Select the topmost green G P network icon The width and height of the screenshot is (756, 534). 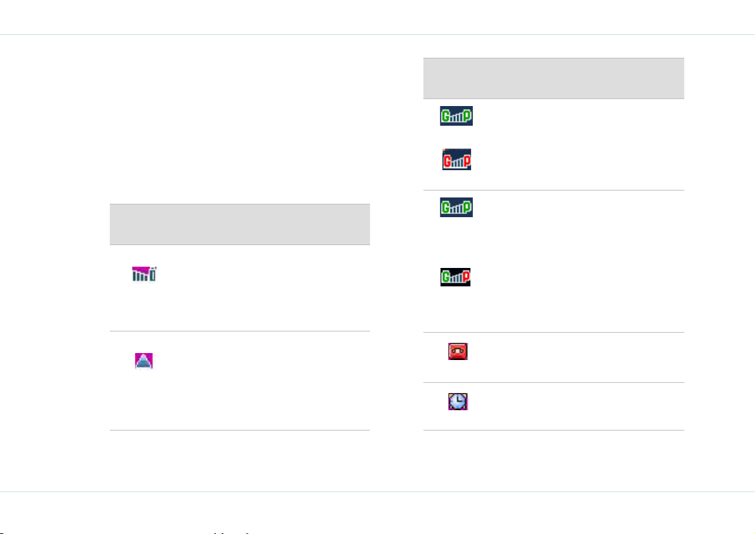pyautogui.click(x=456, y=116)
